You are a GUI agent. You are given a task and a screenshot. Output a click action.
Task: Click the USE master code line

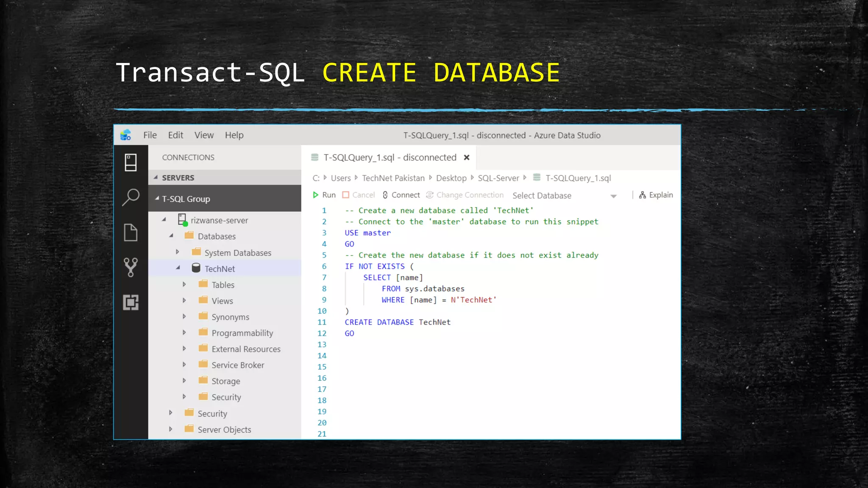367,233
